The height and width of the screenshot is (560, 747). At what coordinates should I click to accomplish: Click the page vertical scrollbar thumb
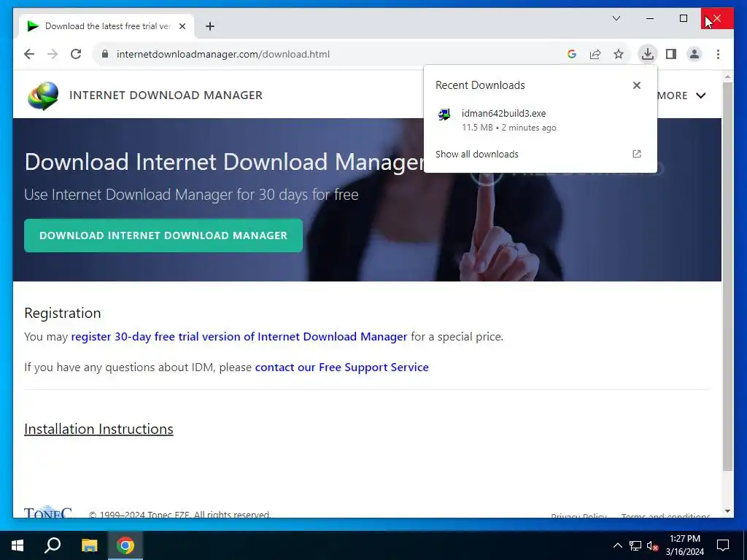727,276
